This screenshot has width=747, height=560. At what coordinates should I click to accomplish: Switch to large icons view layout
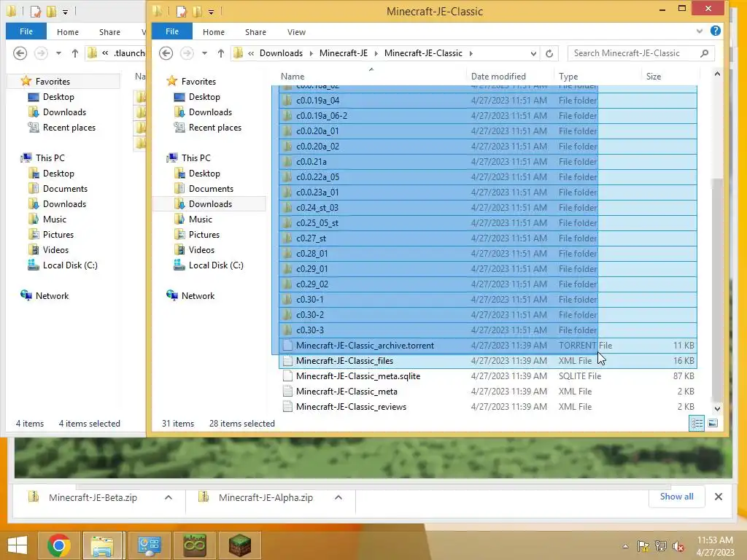click(713, 423)
